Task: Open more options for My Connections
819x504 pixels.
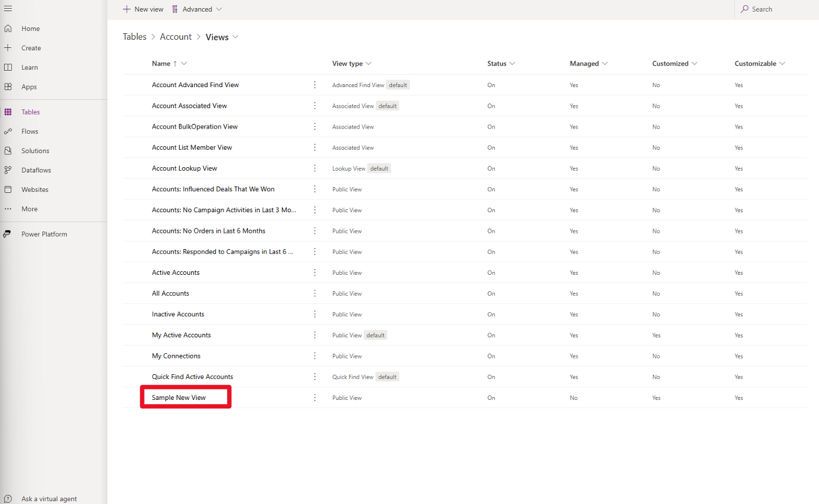Action: 315,356
